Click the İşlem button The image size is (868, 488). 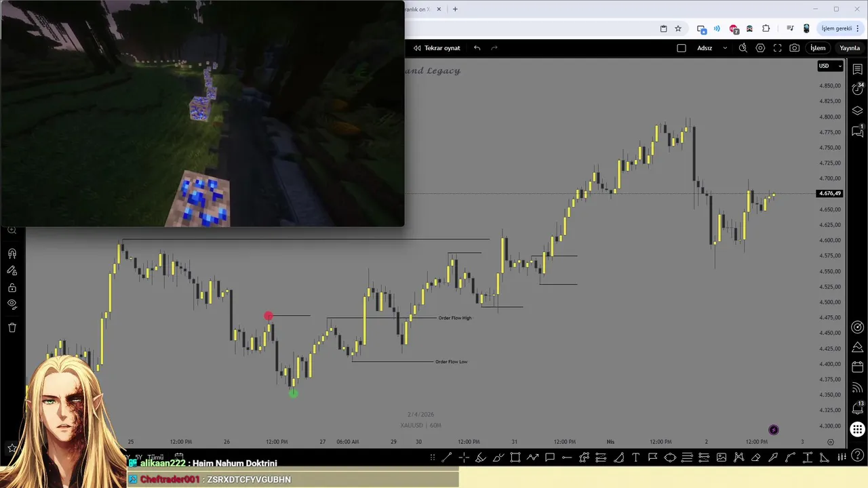pos(818,48)
